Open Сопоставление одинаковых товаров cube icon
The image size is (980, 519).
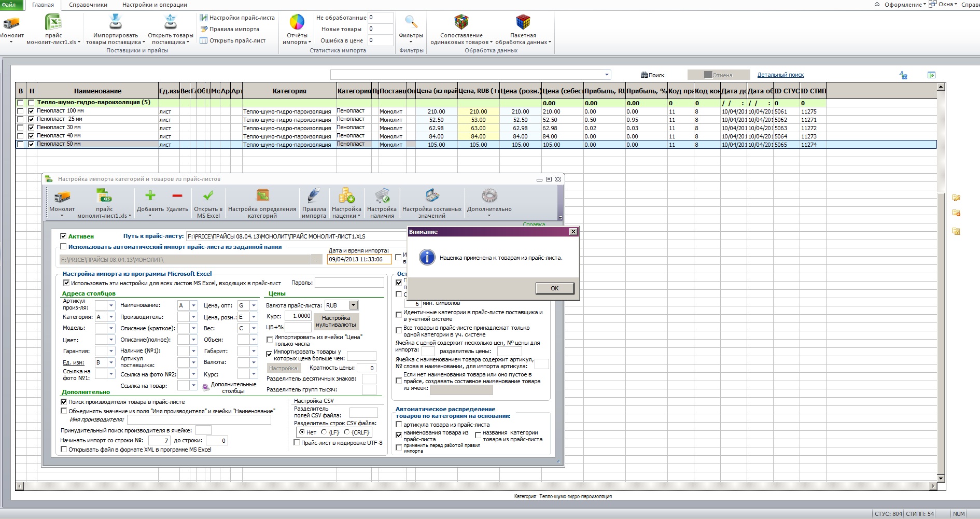461,22
